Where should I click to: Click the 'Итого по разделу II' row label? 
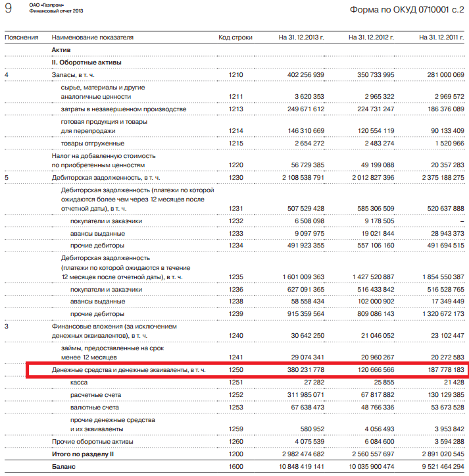pos(83,454)
